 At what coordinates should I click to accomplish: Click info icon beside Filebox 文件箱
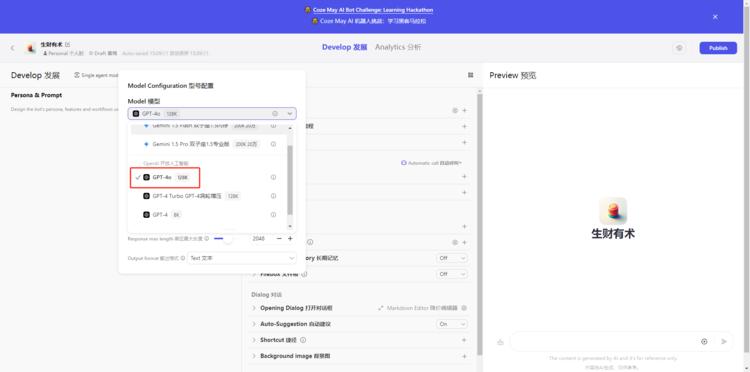point(304,274)
